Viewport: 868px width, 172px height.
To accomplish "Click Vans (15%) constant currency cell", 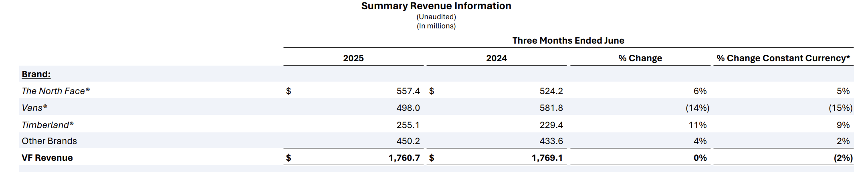I will tap(840, 108).
